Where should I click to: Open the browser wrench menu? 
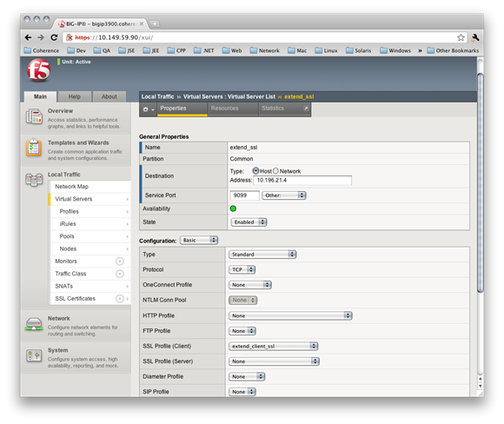pyautogui.click(x=475, y=37)
